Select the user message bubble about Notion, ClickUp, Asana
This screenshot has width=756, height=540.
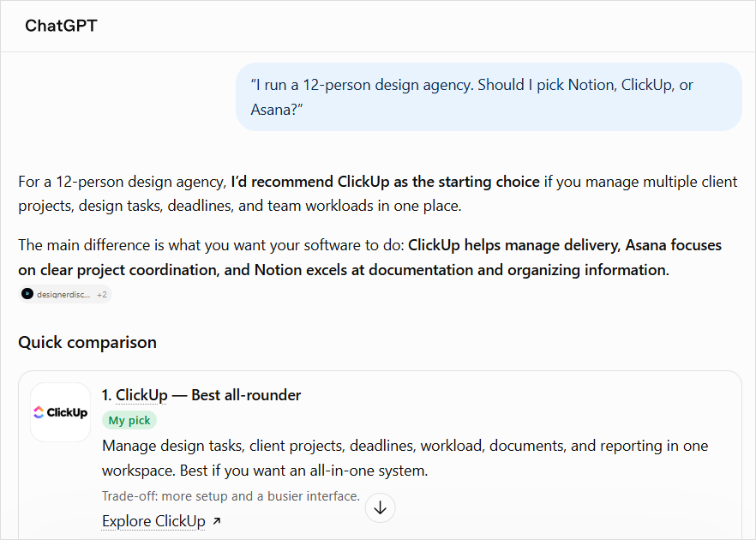point(489,97)
